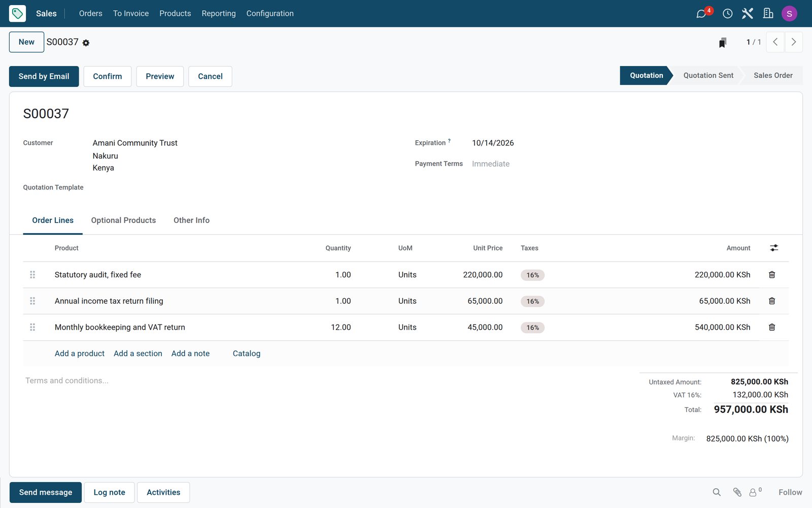Open column settings adjust icon
Screen dimensions: 812x508
774,248
